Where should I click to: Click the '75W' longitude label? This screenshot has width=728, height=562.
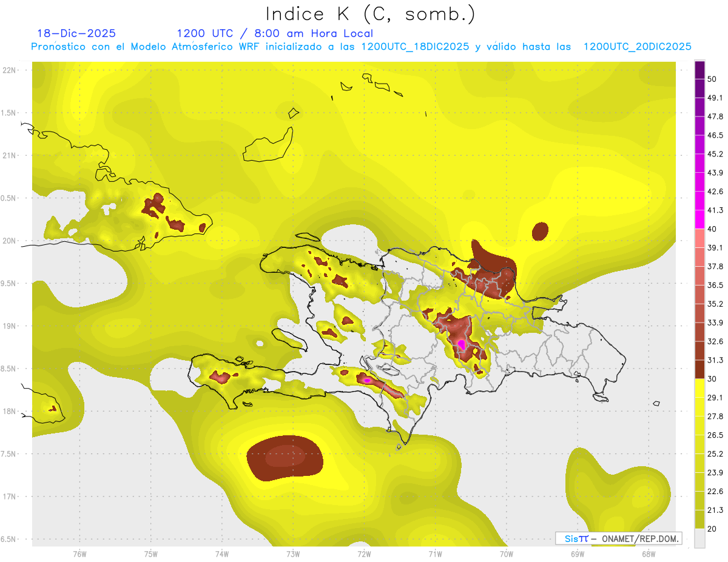coord(150,554)
